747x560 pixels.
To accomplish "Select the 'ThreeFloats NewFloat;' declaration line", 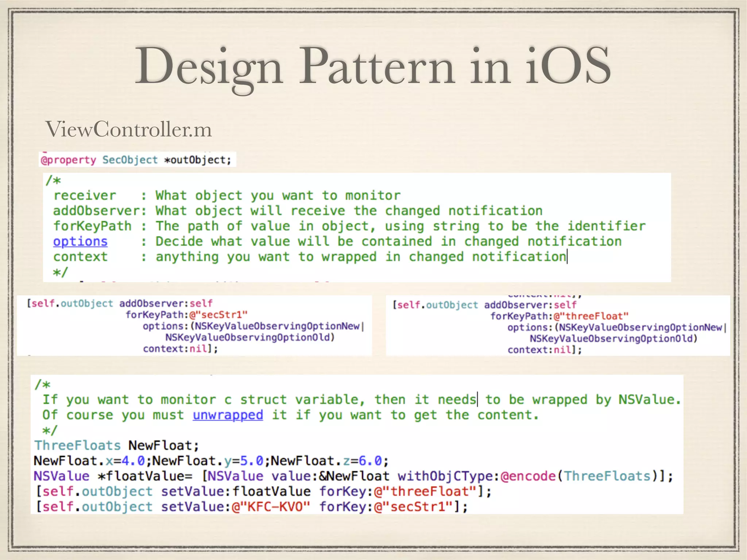I will (x=117, y=446).
